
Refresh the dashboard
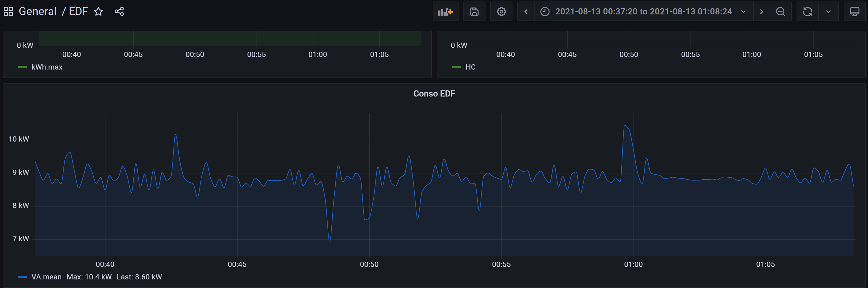coord(808,11)
